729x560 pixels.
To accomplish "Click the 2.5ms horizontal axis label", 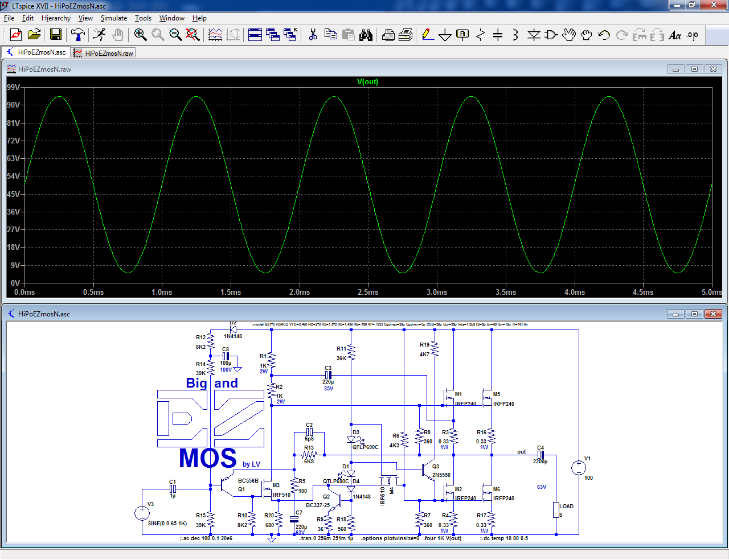I will [368, 293].
